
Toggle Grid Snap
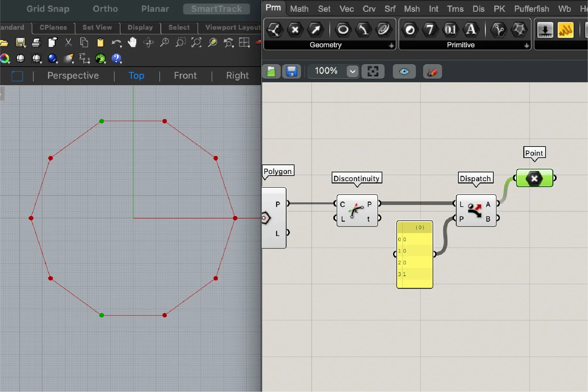tap(48, 9)
